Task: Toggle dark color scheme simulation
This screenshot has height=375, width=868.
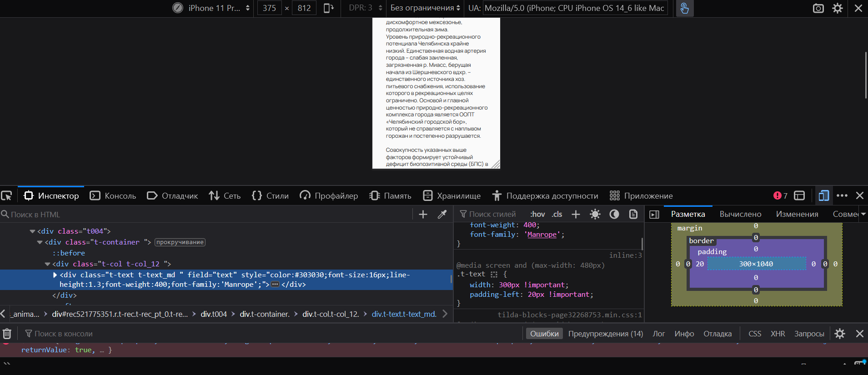Action: [x=614, y=214]
